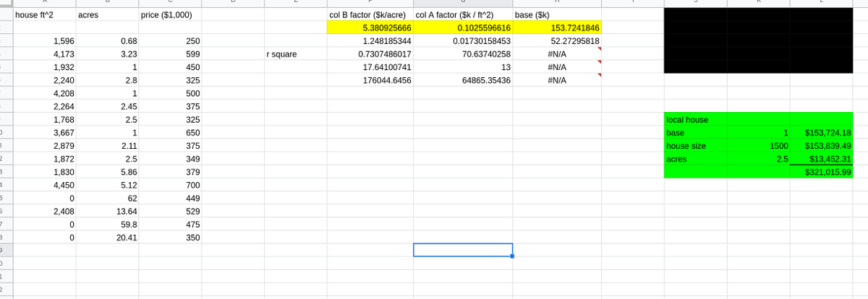Select the acres cell 59.8
The width and height of the screenshot is (868, 299).
tap(107, 224)
